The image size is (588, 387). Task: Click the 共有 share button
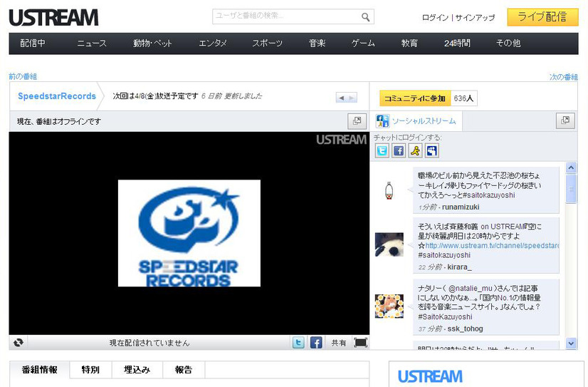click(338, 343)
